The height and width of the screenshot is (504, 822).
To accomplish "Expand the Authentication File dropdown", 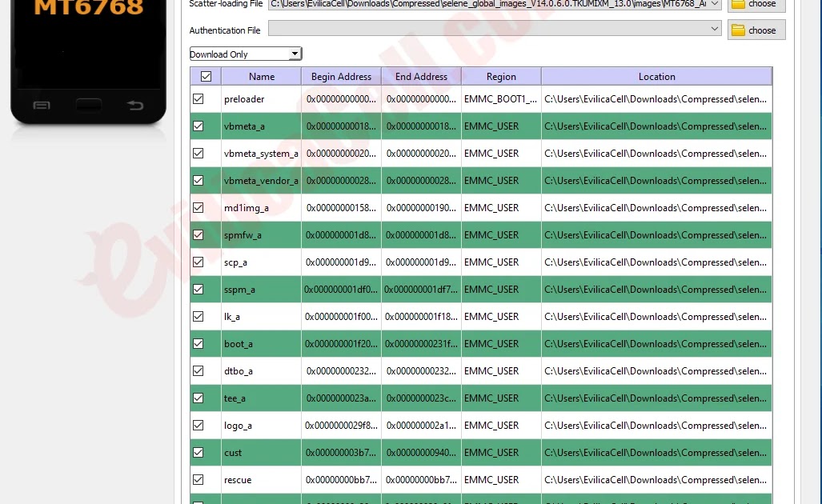I will tap(715, 30).
